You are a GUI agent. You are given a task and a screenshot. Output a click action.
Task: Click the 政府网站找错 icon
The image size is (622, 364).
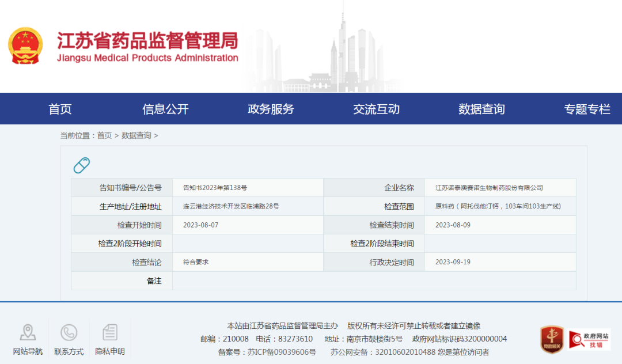(589, 339)
